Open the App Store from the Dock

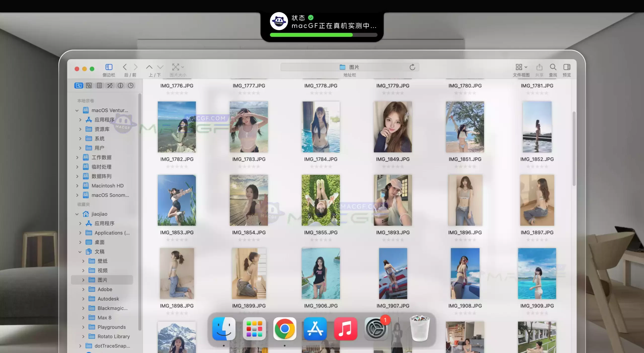click(315, 329)
